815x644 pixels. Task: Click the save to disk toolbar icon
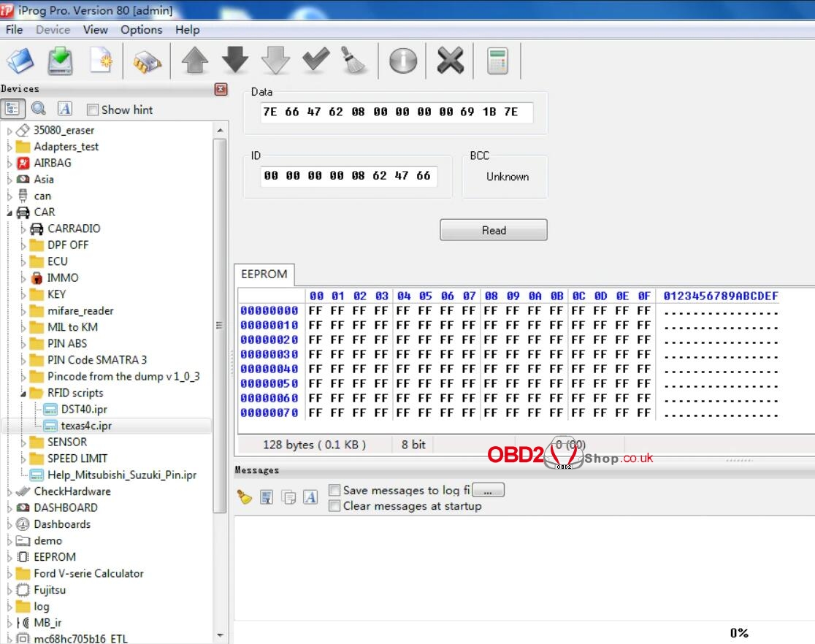point(61,61)
